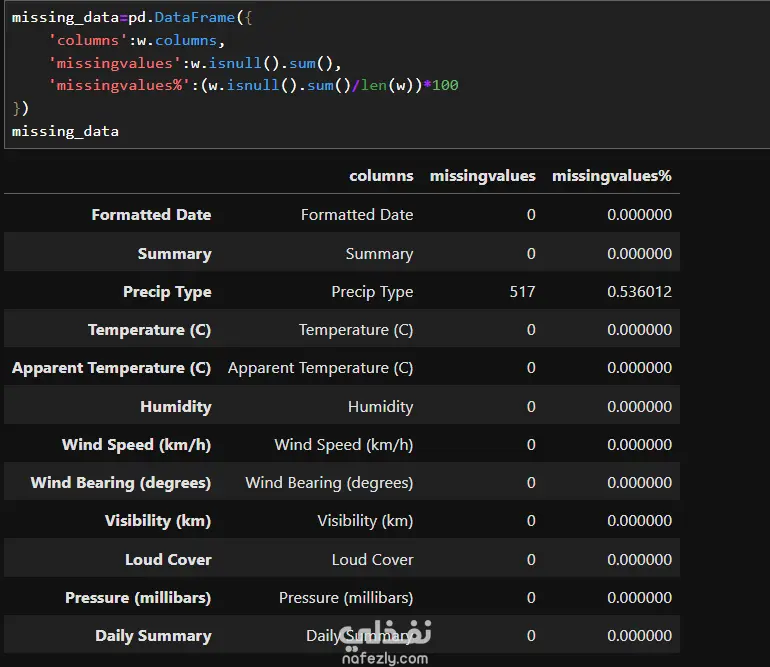Image resolution: width=770 pixels, height=667 pixels.
Task: Click the 'missingvalues%' string in the code
Action: click(119, 85)
